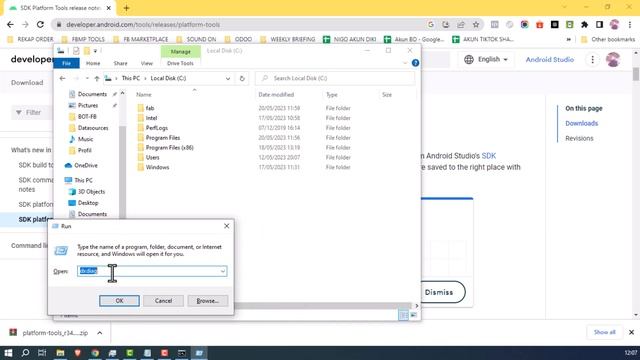Switch Explorer to large icons view

(x=413, y=315)
